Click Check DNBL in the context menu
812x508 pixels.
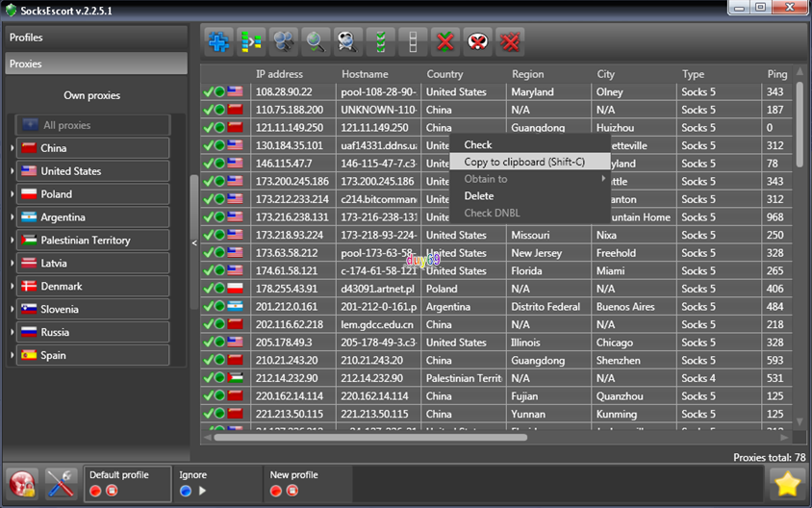[530, 213]
